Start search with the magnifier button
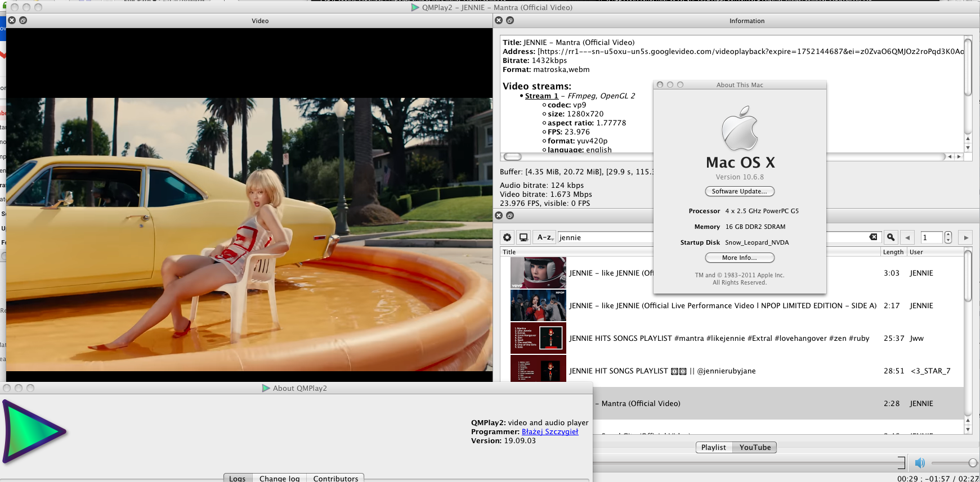The width and height of the screenshot is (980, 482). (x=890, y=237)
